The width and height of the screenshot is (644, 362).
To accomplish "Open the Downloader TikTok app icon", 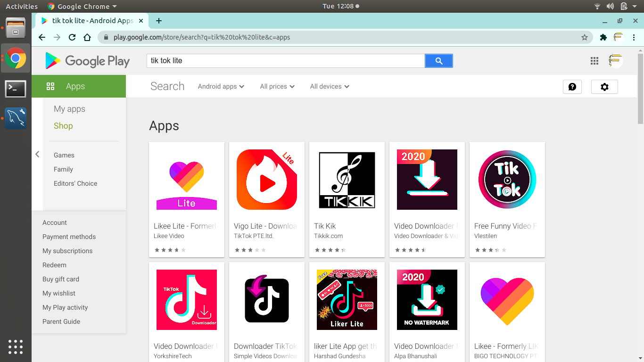I will click(x=267, y=300).
